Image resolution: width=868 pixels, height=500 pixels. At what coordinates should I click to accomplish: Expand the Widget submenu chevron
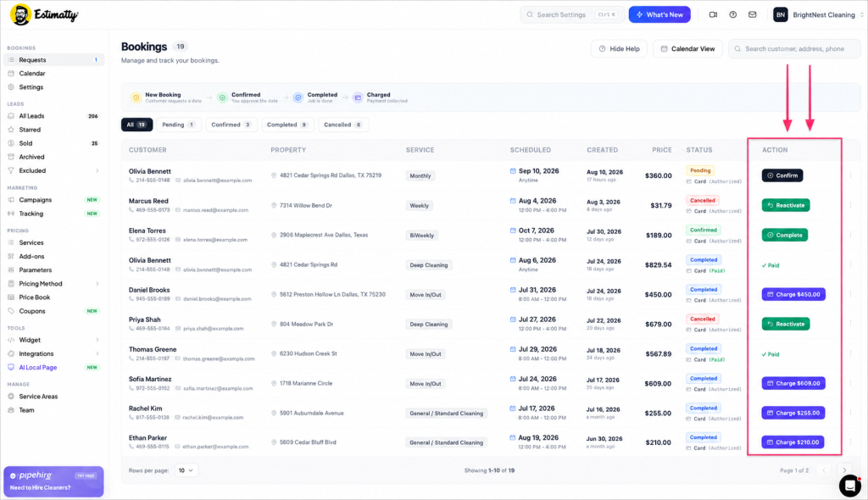point(97,340)
